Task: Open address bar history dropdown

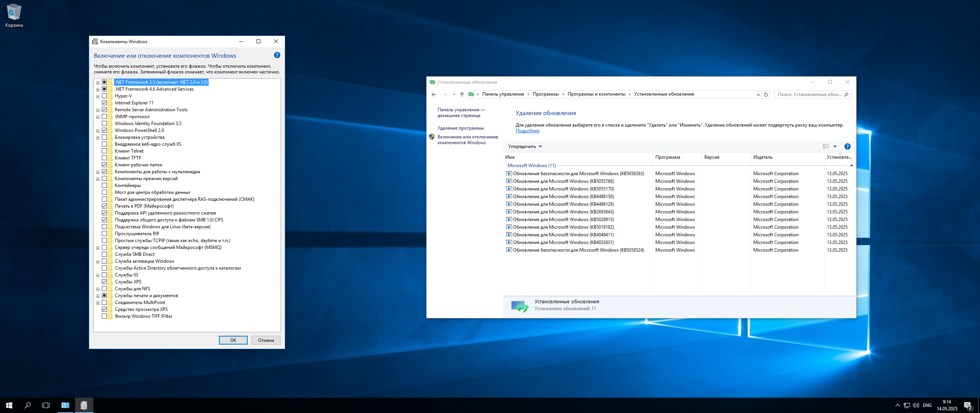Action: (758, 94)
